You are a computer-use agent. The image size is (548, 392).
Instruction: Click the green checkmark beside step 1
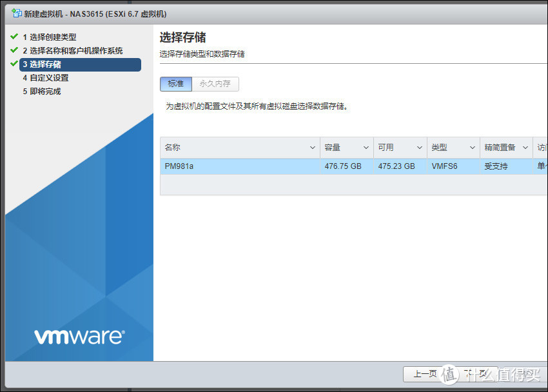14,37
